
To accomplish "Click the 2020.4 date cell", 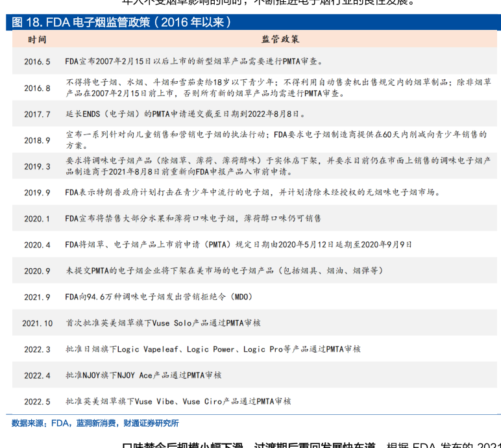I will tap(37, 245).
